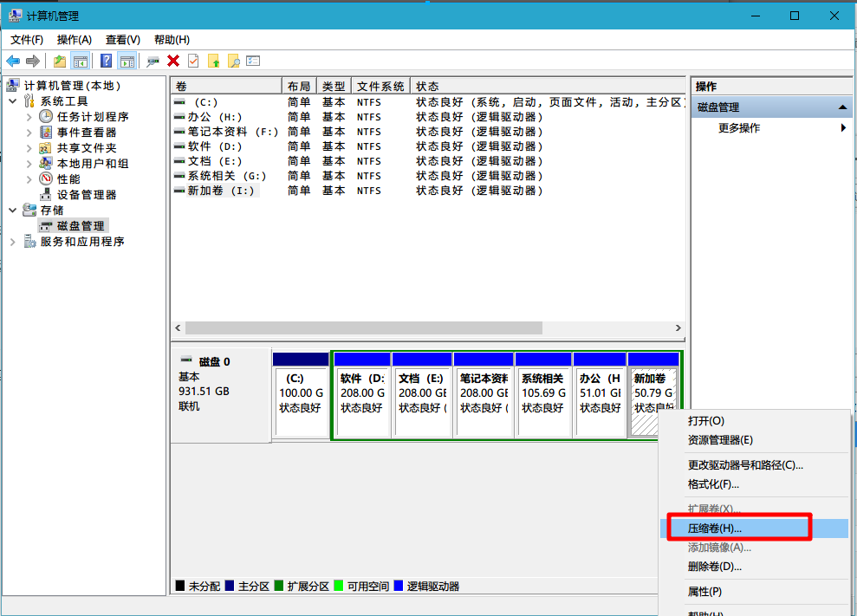Click the red X delete icon
The image size is (857, 616).
(173, 61)
